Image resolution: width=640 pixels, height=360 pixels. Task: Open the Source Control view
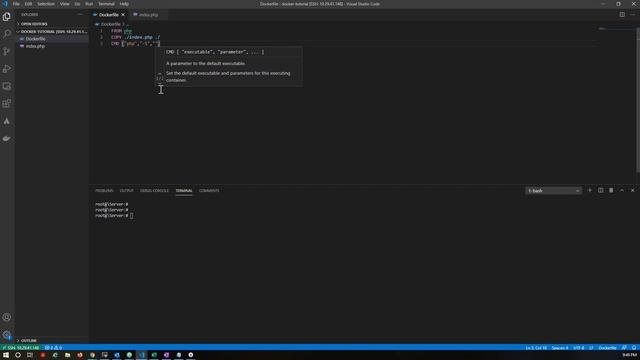pos(7,51)
